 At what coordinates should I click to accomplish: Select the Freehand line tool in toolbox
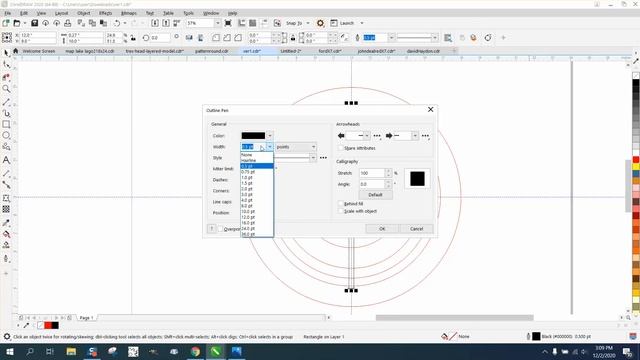coord(6,102)
